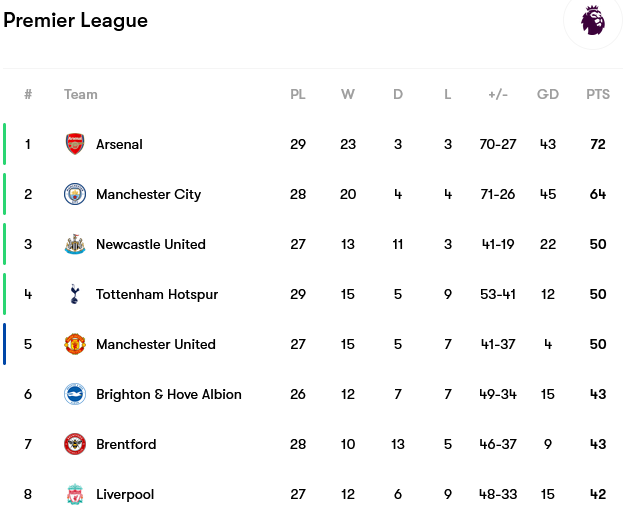Click the Manchester City club crest
Image resolution: width=624 pixels, height=519 pixels.
pyautogui.click(x=75, y=194)
